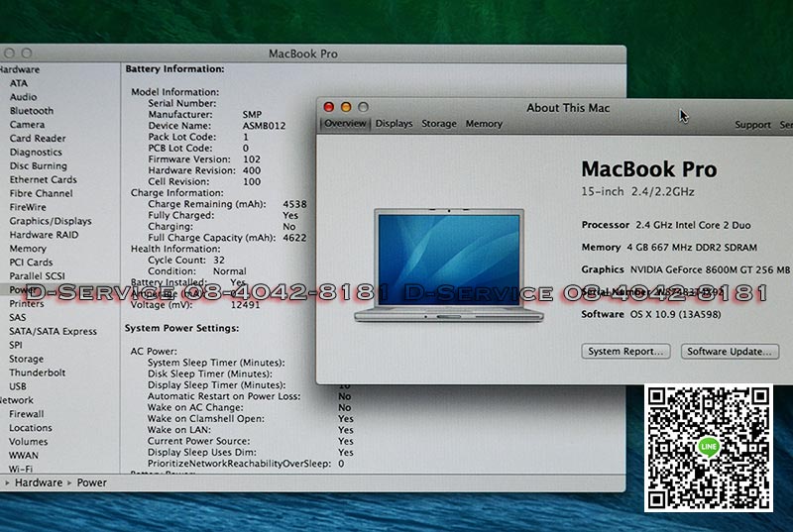This screenshot has width=793, height=532.
Task: Open SAS in the sidebar
Action: pyautogui.click(x=18, y=317)
